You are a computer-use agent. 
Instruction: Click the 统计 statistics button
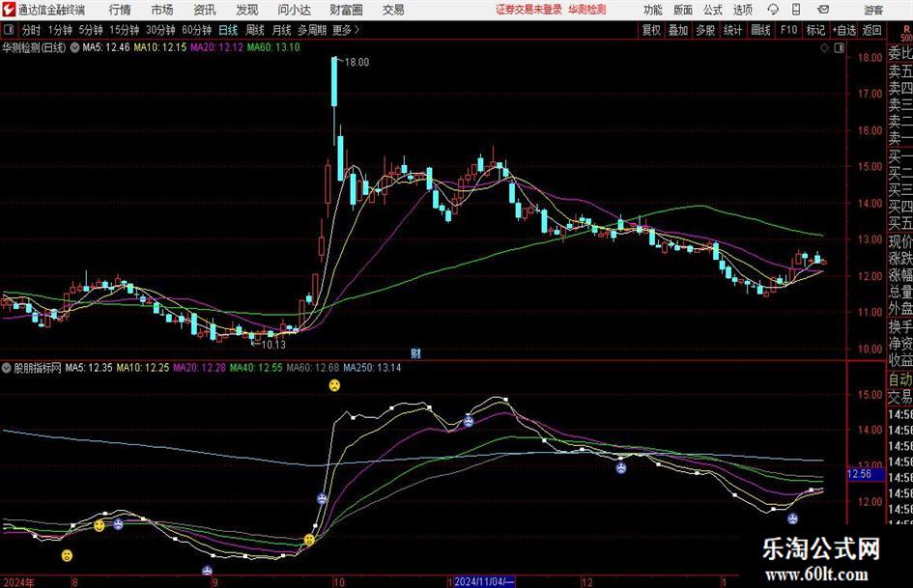(732, 30)
